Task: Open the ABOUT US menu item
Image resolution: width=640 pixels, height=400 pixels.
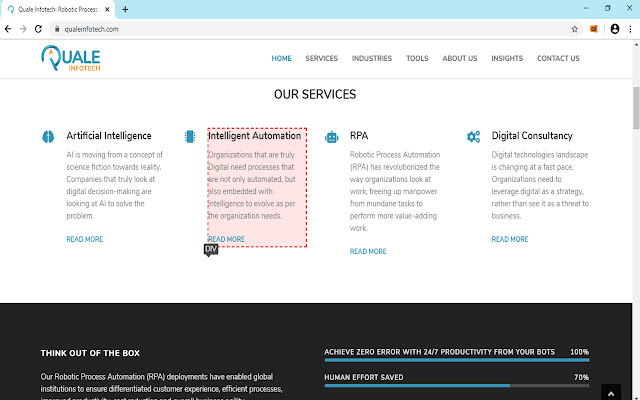Action: (460, 58)
